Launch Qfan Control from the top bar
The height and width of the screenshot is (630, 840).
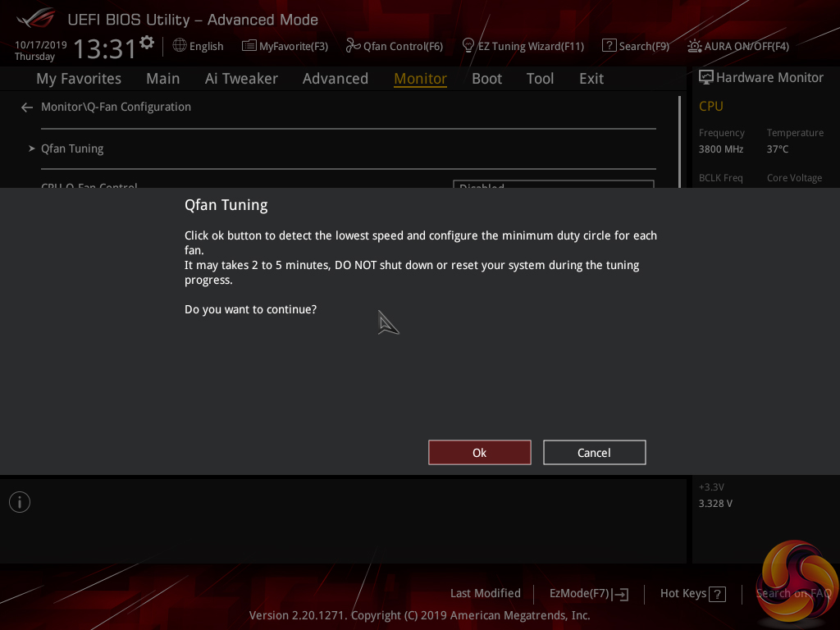pos(395,46)
